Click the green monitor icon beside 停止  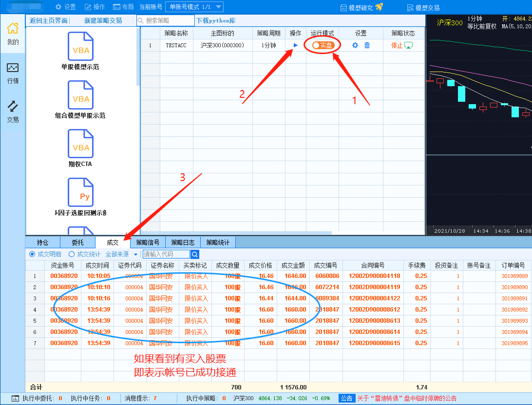[408, 45]
